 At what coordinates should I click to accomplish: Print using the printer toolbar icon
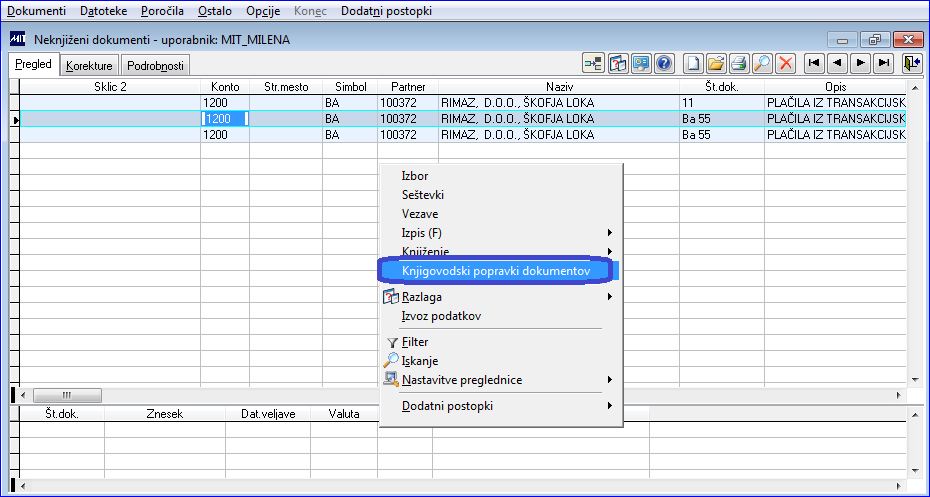[739, 63]
